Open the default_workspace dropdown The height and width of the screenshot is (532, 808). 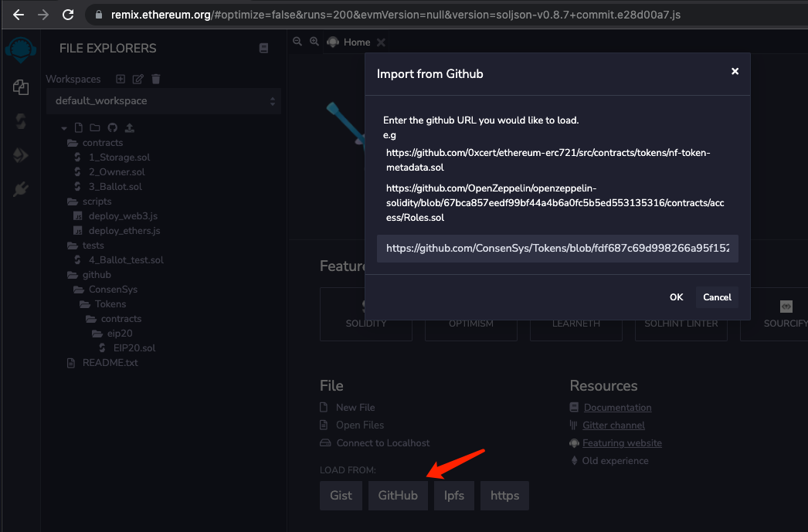pos(164,101)
